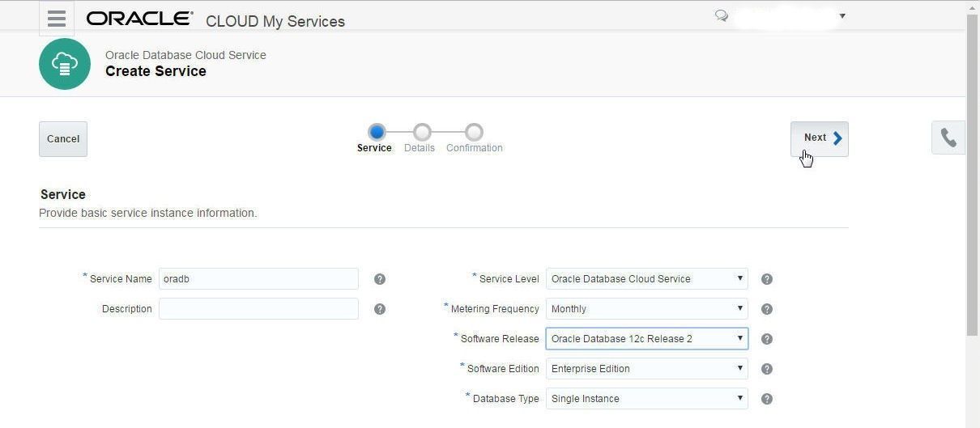This screenshot has width=980, height=428.
Task: Open help for Service Level
Action: coord(767,279)
